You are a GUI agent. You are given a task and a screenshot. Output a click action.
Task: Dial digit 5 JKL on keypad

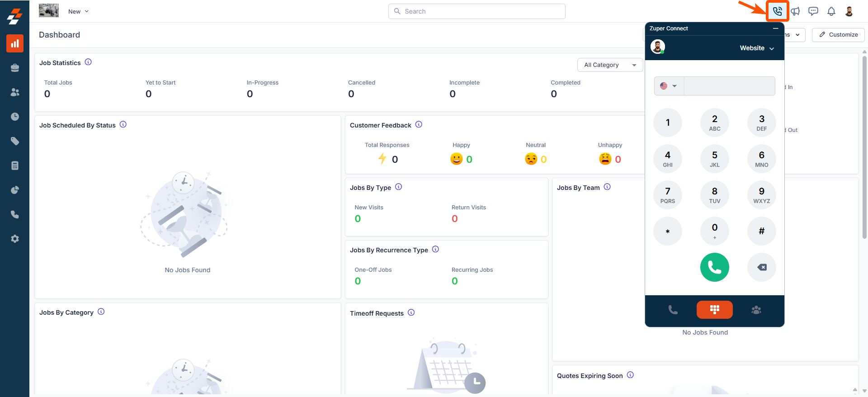pyautogui.click(x=715, y=159)
